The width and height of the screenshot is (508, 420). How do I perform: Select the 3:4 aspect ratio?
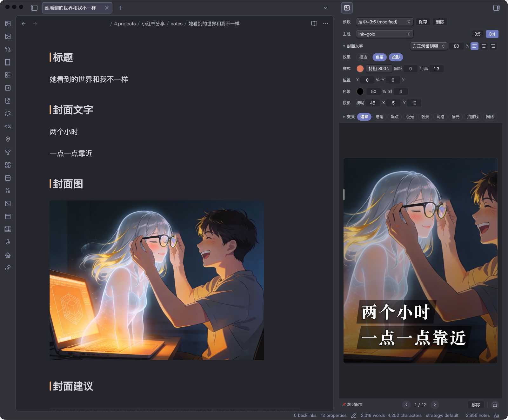pos(492,34)
